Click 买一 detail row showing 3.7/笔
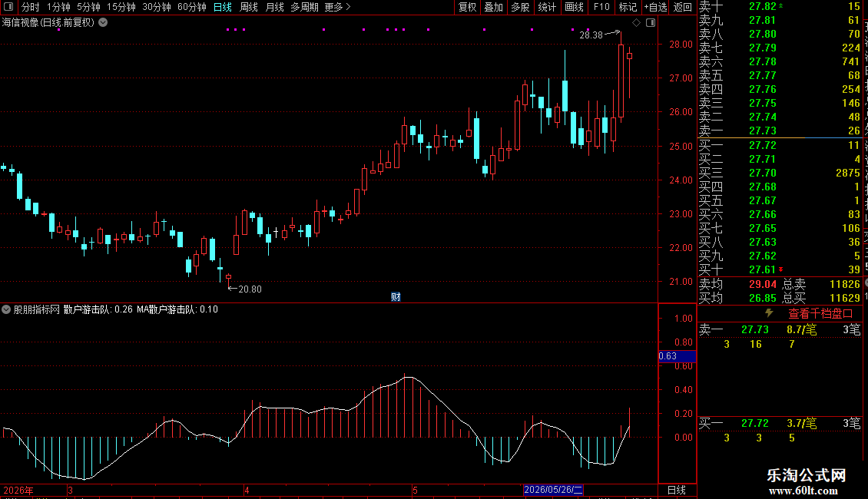 pos(780,423)
